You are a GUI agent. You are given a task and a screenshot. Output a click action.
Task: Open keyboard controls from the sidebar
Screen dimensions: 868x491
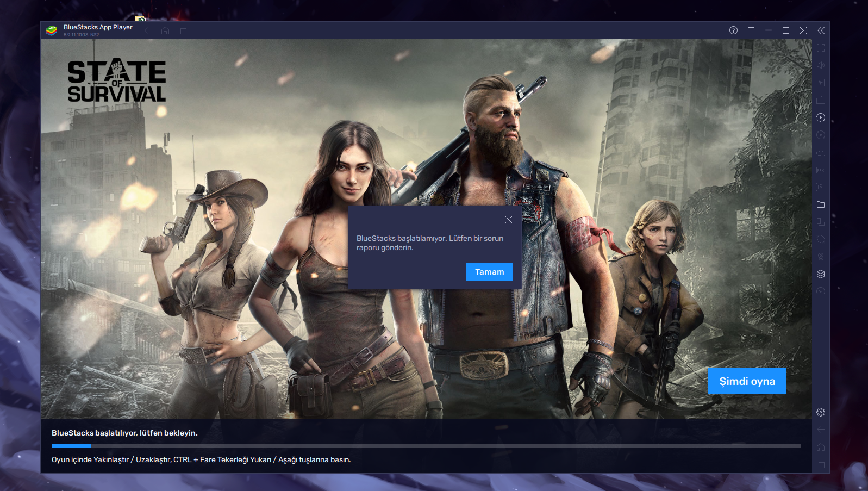click(x=821, y=100)
